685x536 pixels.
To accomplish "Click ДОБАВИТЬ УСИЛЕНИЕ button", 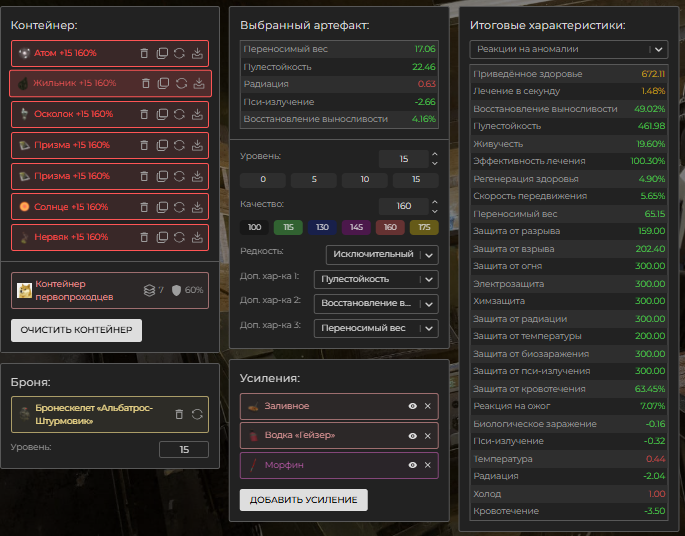I will [304, 500].
